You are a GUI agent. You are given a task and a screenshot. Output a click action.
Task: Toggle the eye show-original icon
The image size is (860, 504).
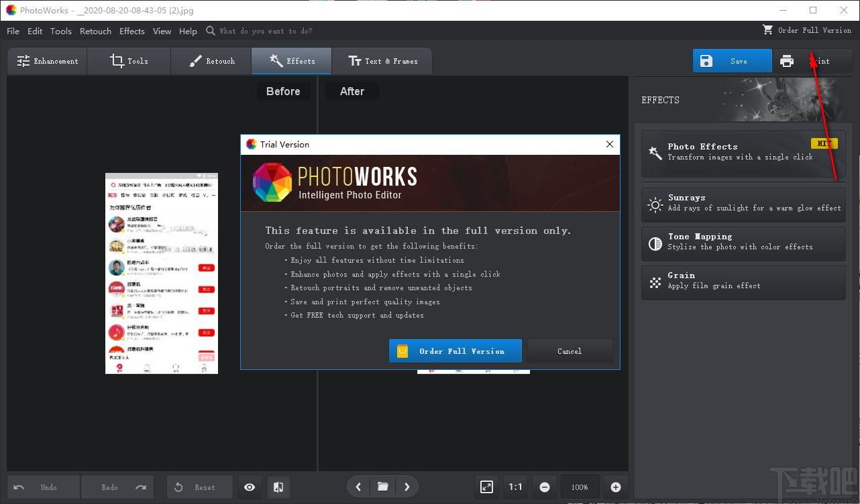point(250,487)
